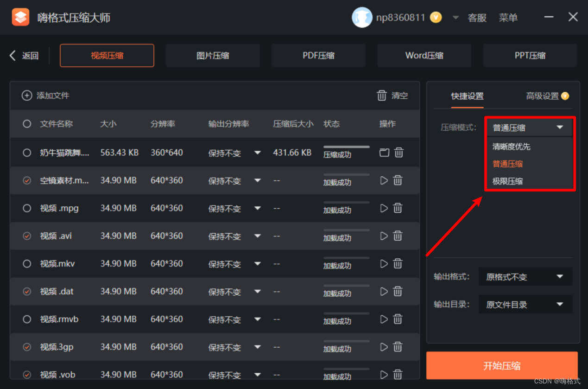The height and width of the screenshot is (389, 588).
Task: Check the 视频 .mpg file checkbox
Action: [x=27, y=208]
